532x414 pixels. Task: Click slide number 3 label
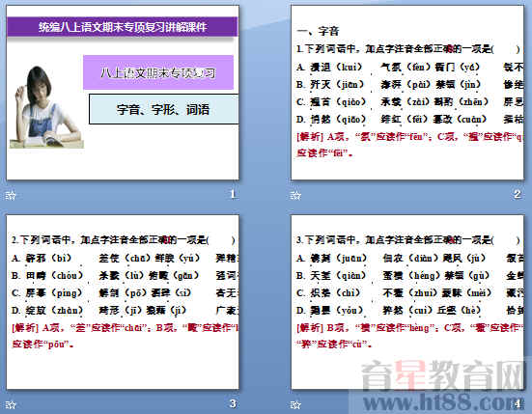coord(233,403)
